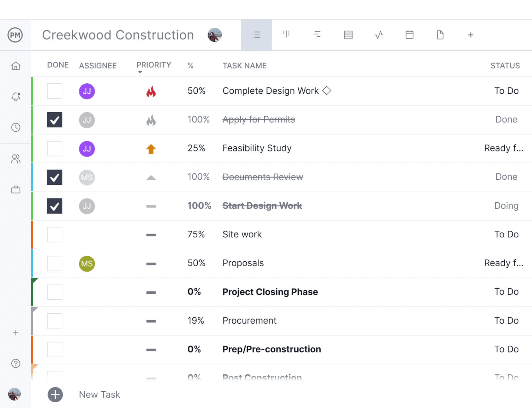Screen dimensions: 532x408
Task: Open the notifications bell
Action: (x=16, y=96)
